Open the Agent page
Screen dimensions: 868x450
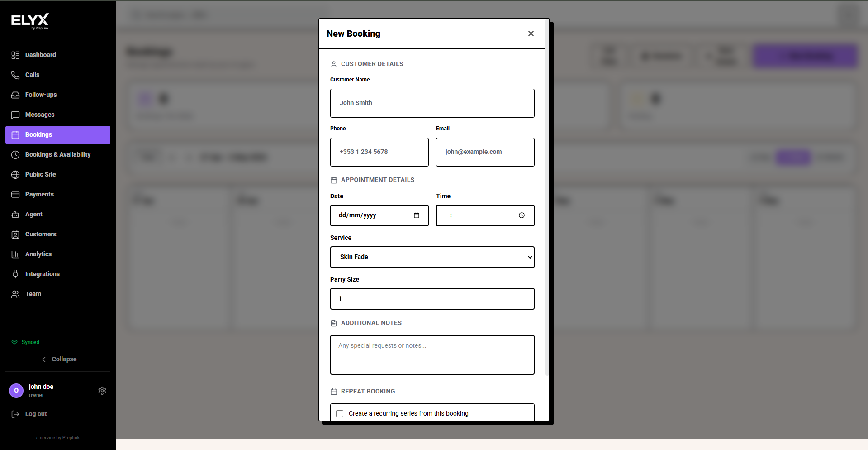tap(58, 214)
